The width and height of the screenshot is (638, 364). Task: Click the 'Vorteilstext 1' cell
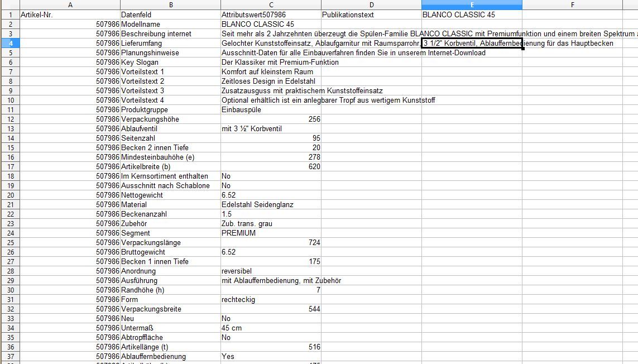click(170, 71)
